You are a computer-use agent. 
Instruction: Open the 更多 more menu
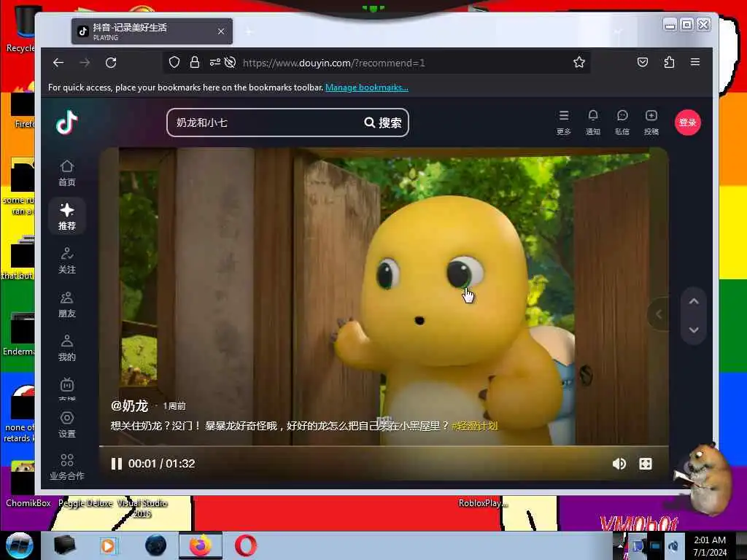564,122
